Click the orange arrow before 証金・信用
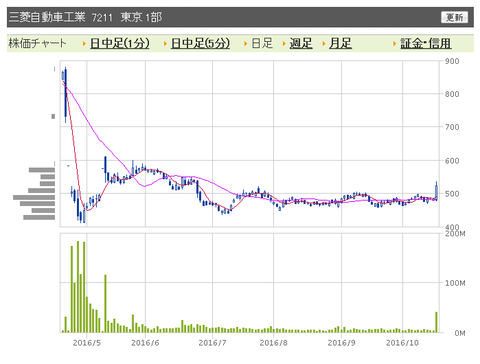This screenshot has height=364, width=480. pyautogui.click(x=395, y=44)
